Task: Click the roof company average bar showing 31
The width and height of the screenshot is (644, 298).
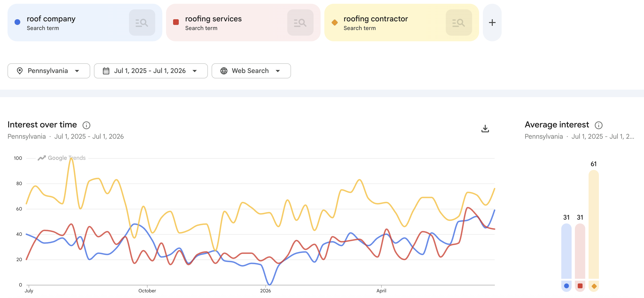Action: tap(566, 251)
